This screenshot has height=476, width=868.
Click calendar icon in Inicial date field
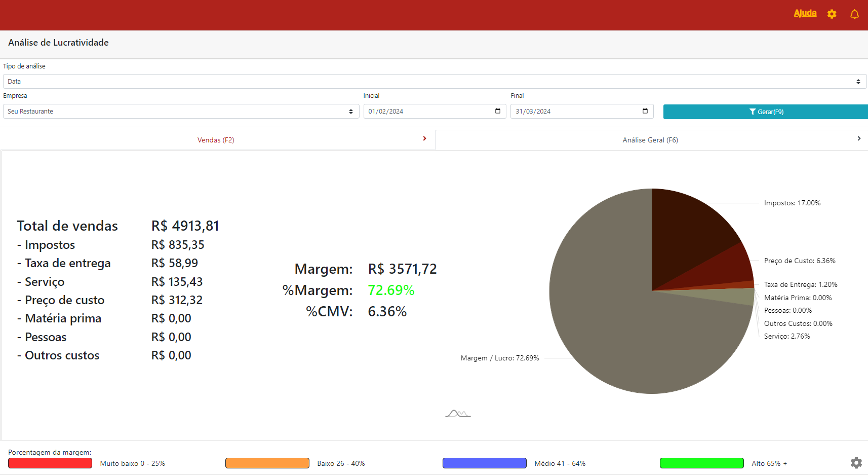coord(497,111)
